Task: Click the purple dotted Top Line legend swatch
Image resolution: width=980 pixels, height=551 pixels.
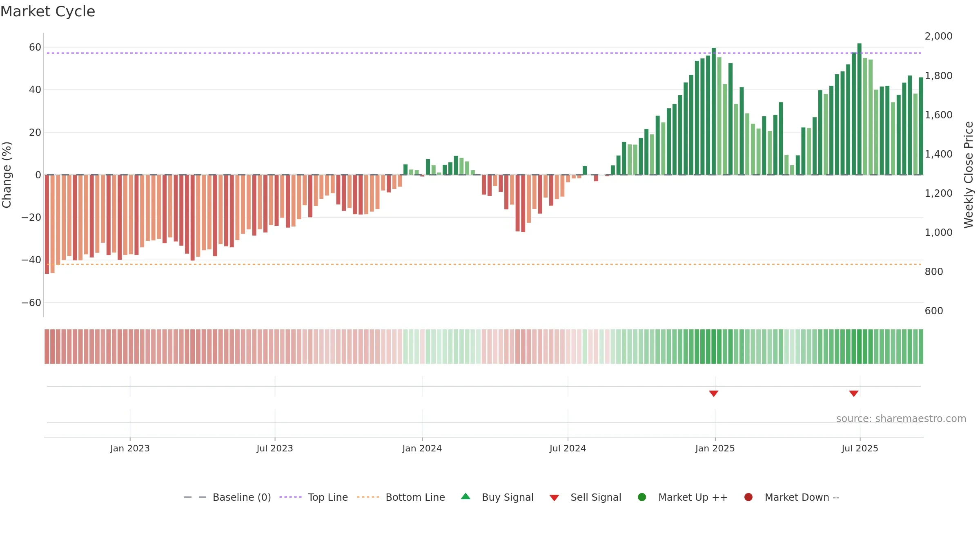Action: coord(290,497)
